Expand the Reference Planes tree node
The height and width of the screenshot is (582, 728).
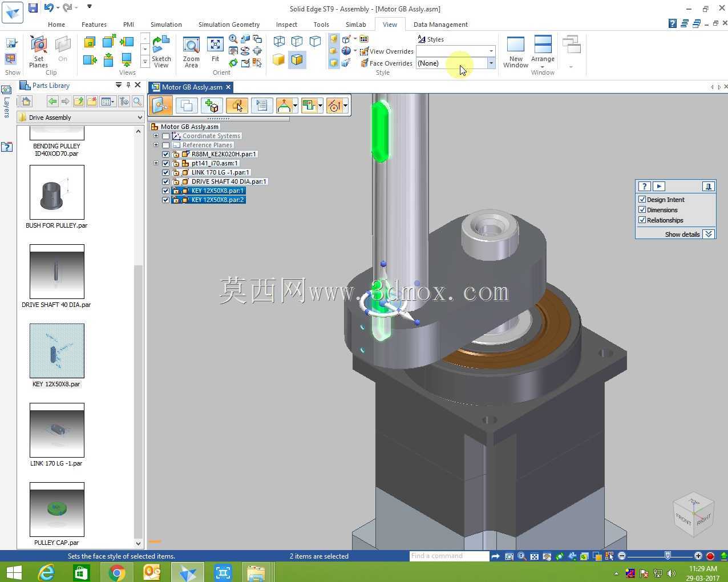pos(156,145)
